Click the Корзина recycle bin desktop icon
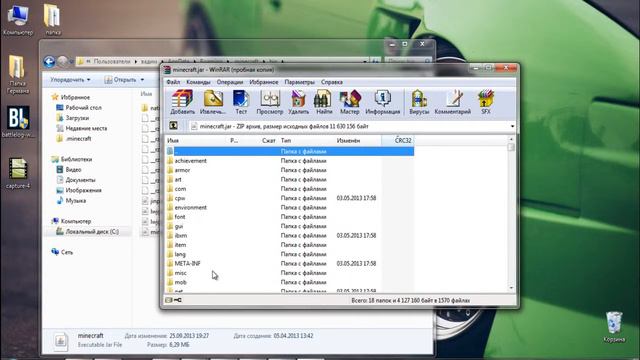This screenshot has width=640, height=360. (x=614, y=327)
